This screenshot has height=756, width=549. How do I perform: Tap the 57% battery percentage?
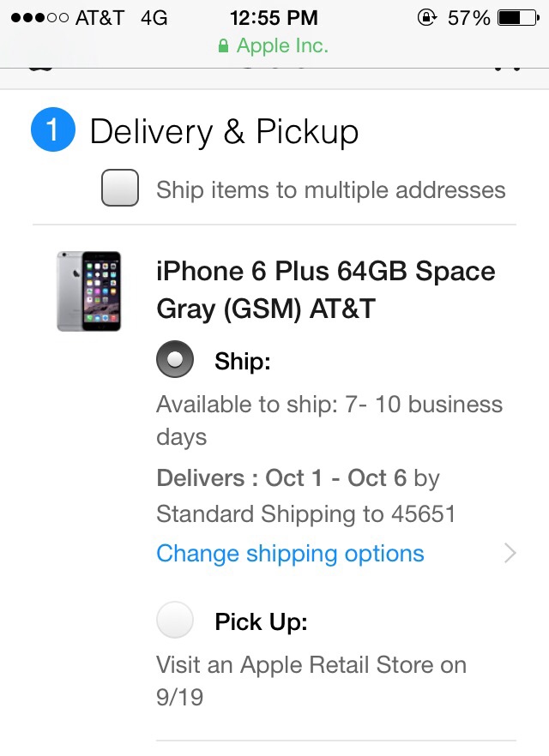pyautogui.click(x=468, y=17)
